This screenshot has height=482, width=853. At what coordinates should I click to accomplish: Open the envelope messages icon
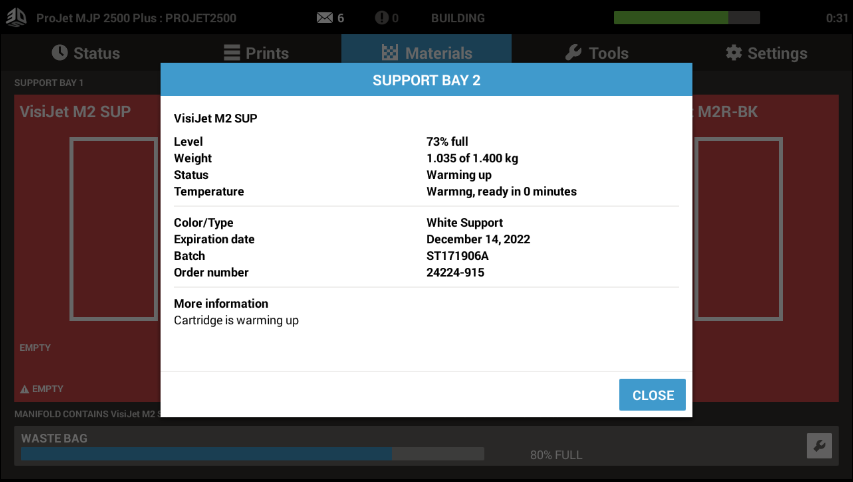coord(324,18)
